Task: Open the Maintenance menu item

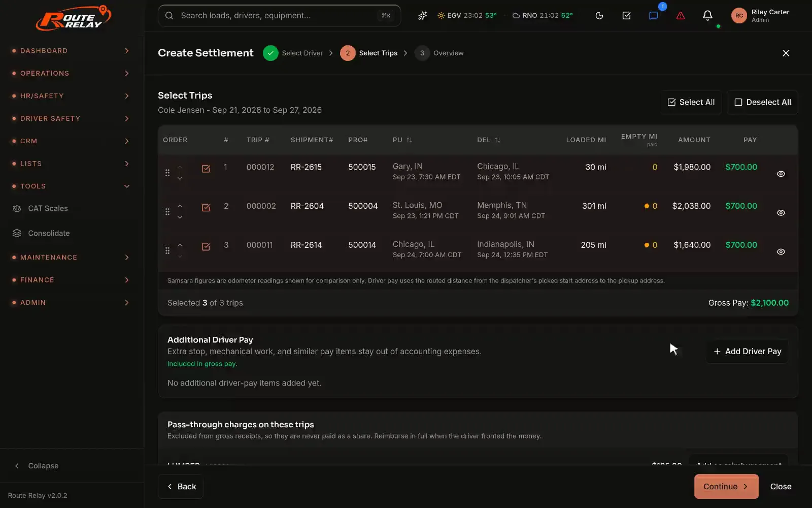Action: coord(71,258)
